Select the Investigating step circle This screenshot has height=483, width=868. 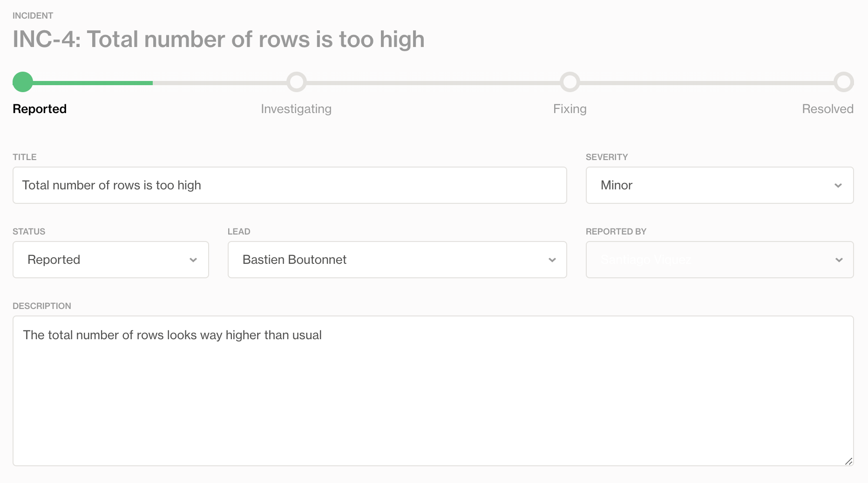click(297, 82)
